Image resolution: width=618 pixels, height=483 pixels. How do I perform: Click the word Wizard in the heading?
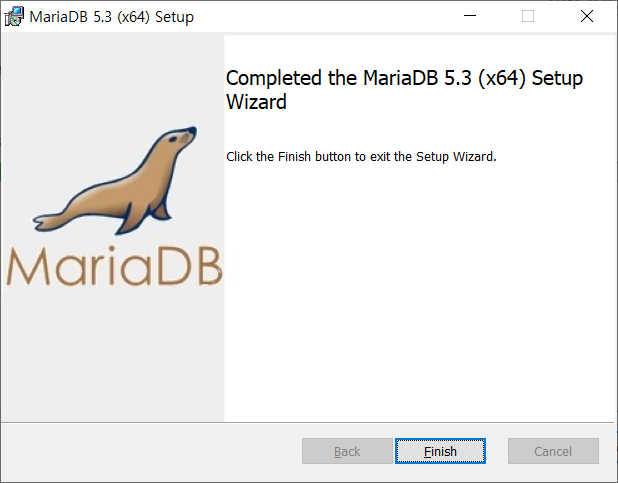(256, 102)
